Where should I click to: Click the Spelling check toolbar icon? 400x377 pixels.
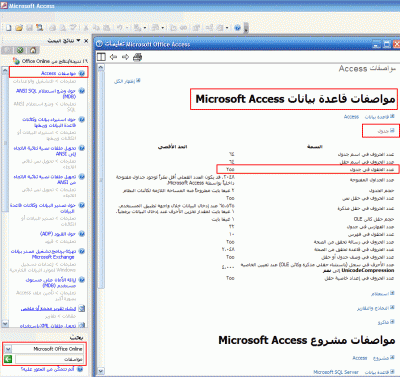(x=73, y=28)
